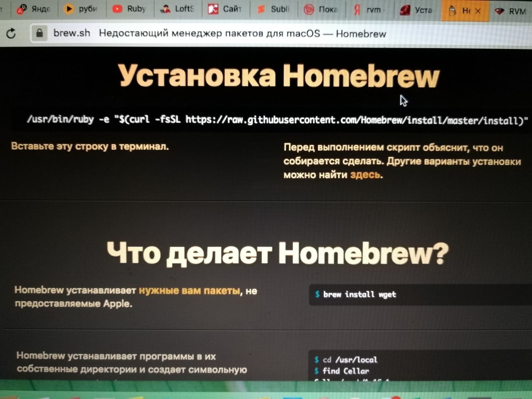Close the active Homebrew tab
This screenshot has width=532, height=399.
tap(478, 11)
